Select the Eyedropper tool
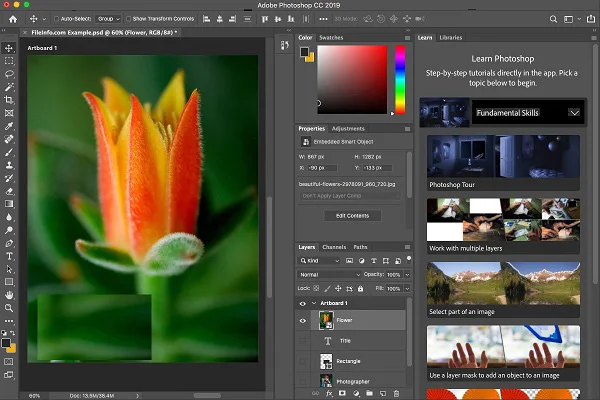Viewport: 600px width, 400px height. coord(9,126)
